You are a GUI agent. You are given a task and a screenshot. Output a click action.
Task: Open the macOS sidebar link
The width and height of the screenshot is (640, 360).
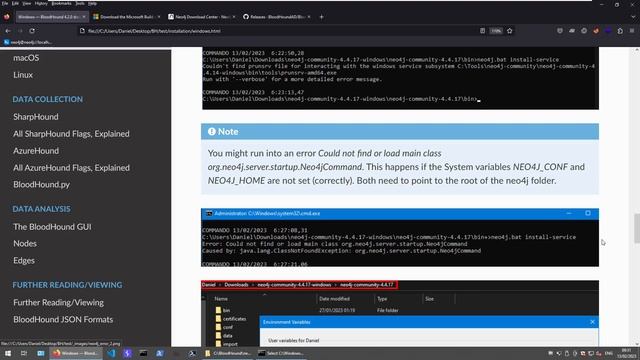click(26, 58)
